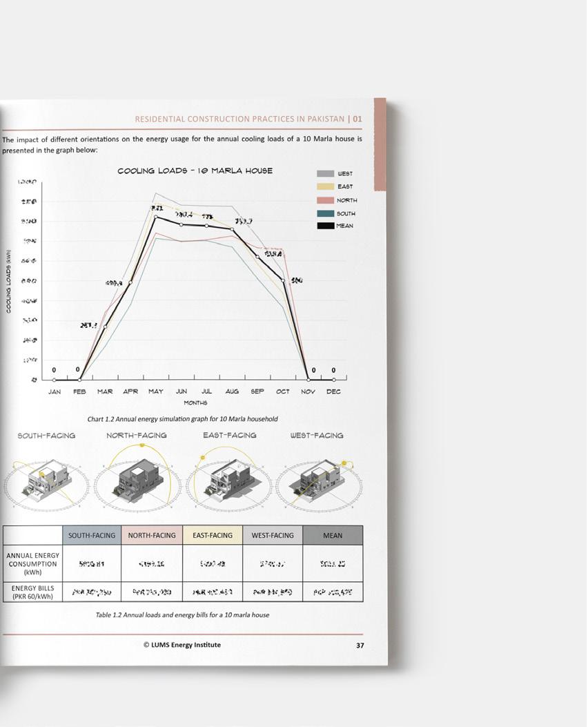The image size is (588, 727).
Task: Click the MEAN table column header
Action: pyautogui.click(x=333, y=535)
